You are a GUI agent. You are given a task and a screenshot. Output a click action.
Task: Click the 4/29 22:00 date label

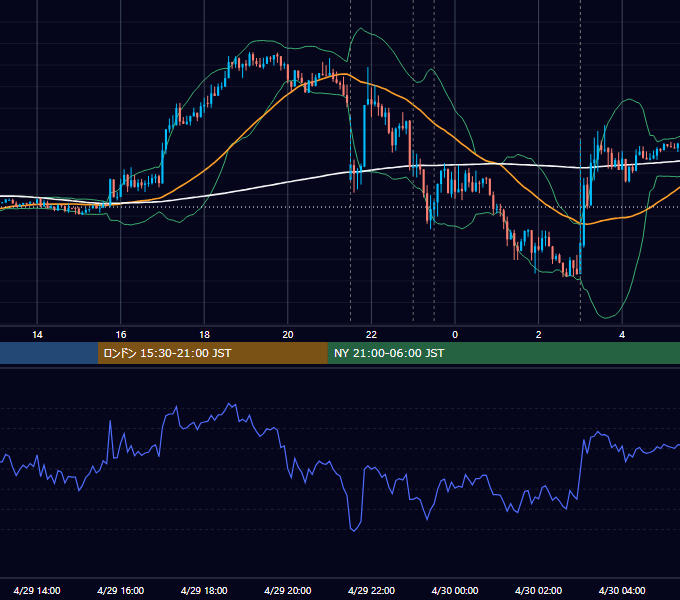[371, 590]
